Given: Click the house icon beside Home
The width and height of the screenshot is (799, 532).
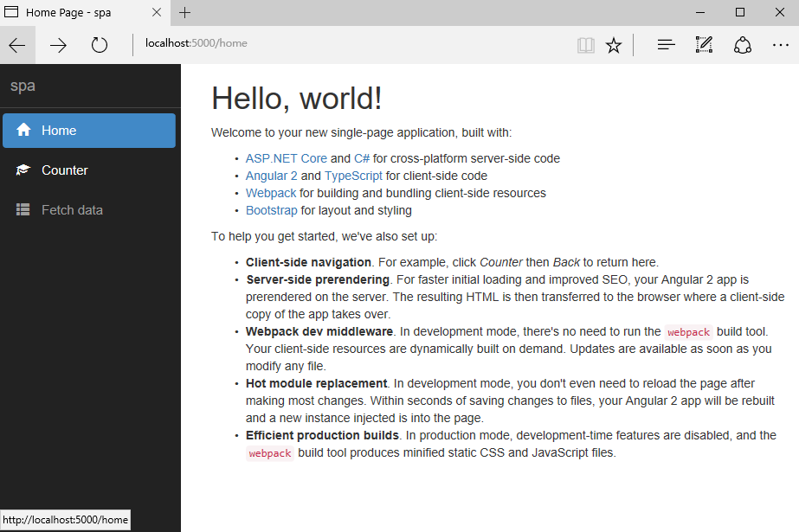Looking at the screenshot, I should 23,130.
